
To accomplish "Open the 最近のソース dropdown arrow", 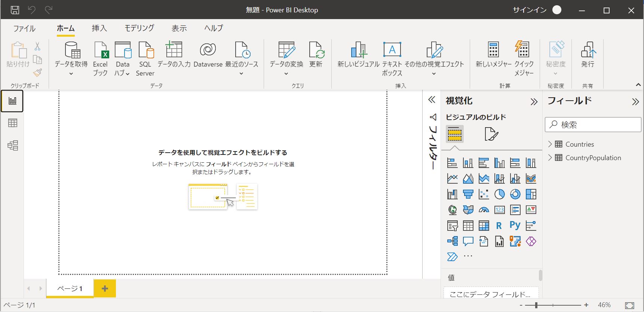I will coord(241,74).
